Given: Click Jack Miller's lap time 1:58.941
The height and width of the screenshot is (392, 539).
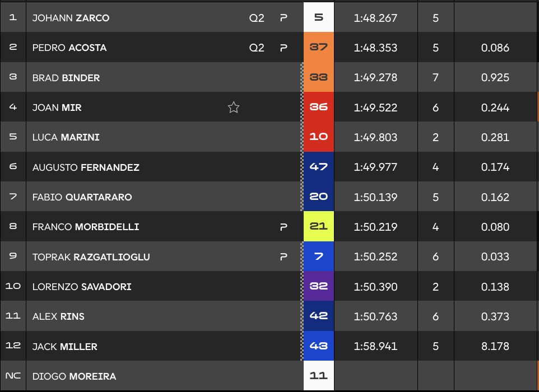Looking at the screenshot, I should 375,347.
